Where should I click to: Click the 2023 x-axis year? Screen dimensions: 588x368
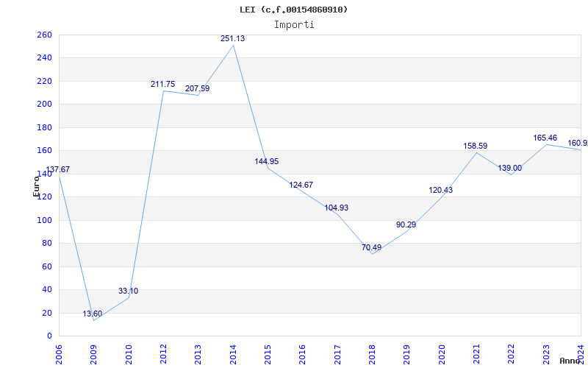tap(546, 354)
